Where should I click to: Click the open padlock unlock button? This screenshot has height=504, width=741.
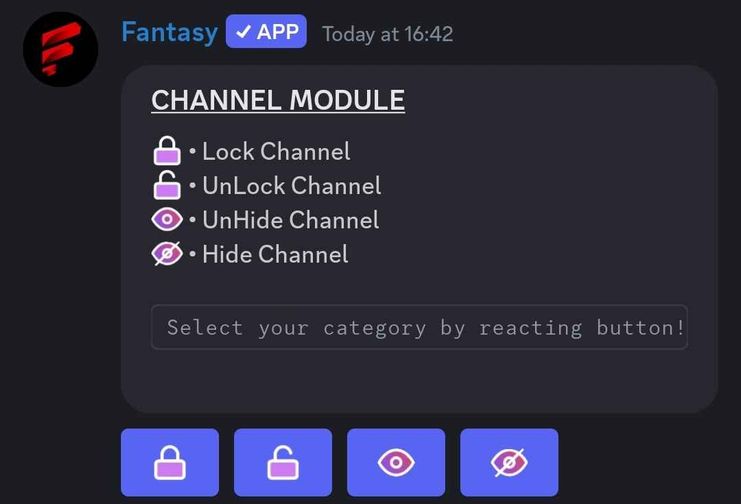pyautogui.click(x=283, y=462)
